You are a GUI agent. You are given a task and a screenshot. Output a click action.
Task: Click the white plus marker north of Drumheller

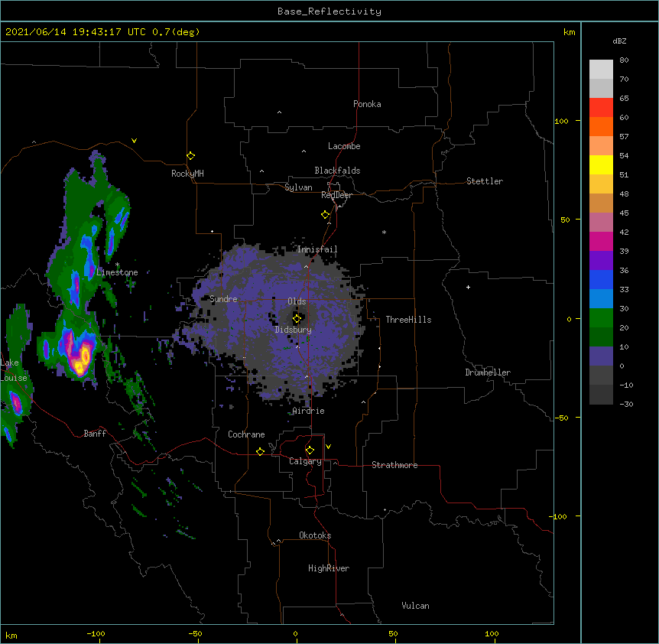[468, 287]
